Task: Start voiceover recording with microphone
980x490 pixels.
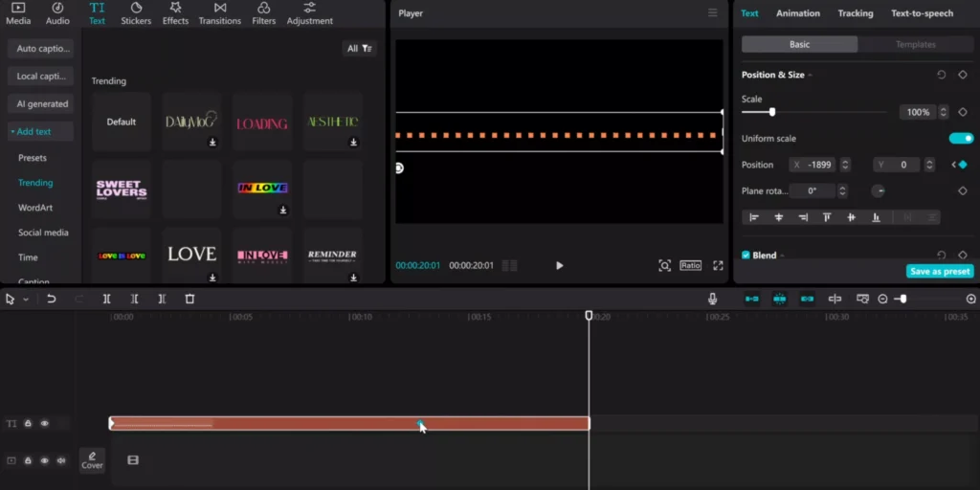Action: (712, 299)
